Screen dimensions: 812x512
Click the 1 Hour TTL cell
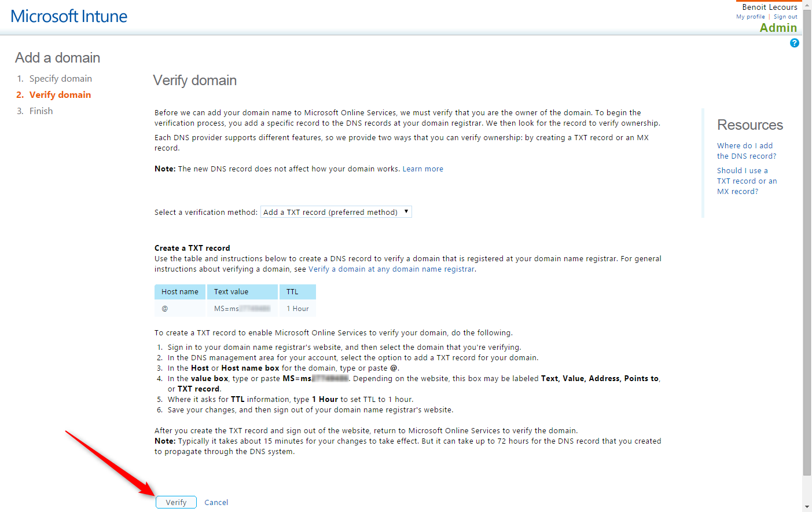click(x=297, y=309)
